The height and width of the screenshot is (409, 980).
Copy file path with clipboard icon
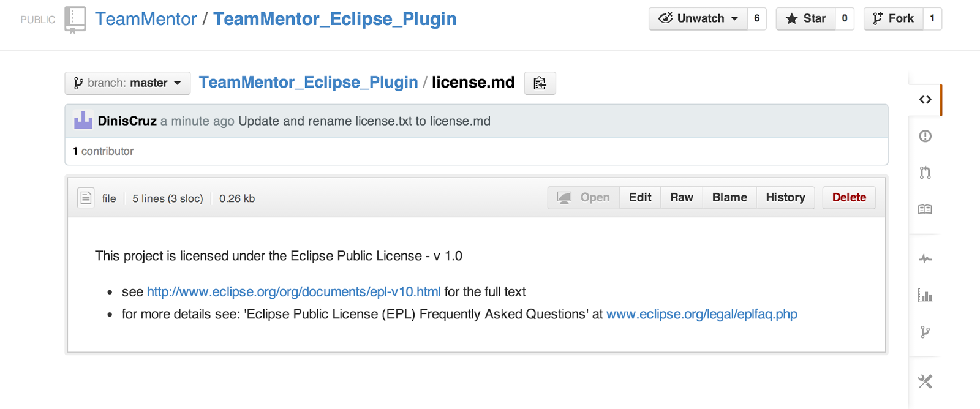coord(540,83)
